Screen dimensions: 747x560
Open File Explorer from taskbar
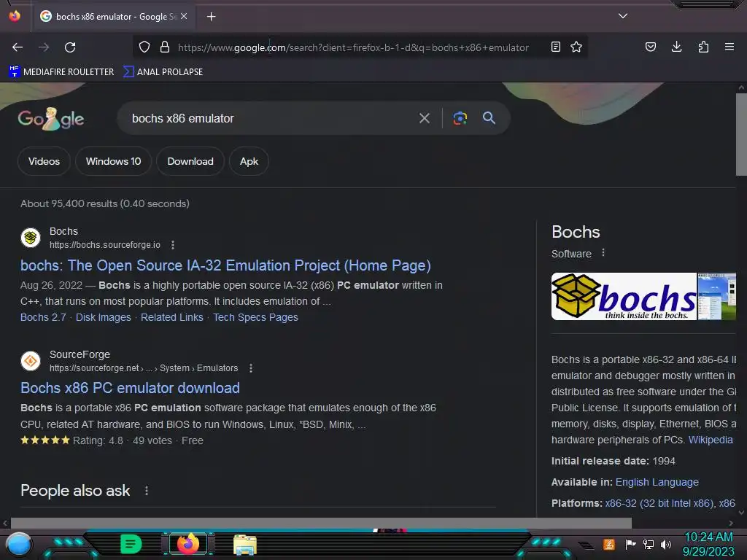coord(245,544)
